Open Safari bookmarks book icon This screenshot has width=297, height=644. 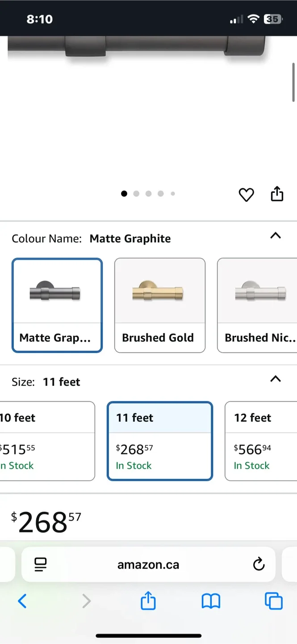click(211, 601)
